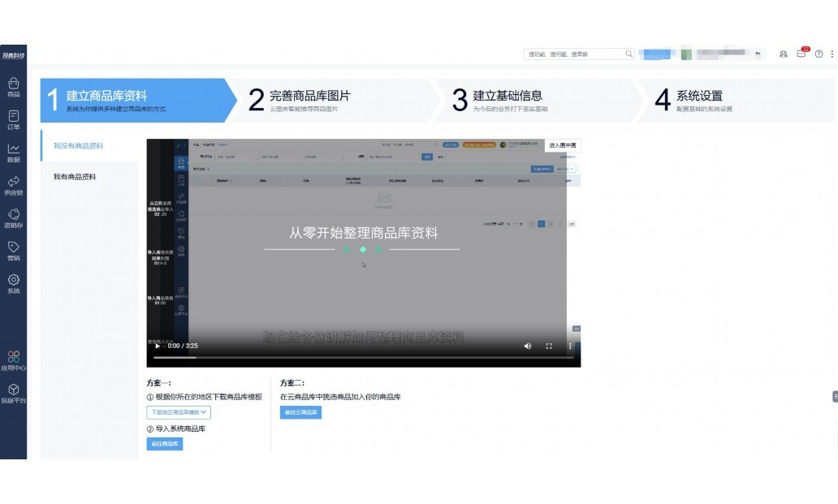Click the 前往云商品库 button

[300, 412]
